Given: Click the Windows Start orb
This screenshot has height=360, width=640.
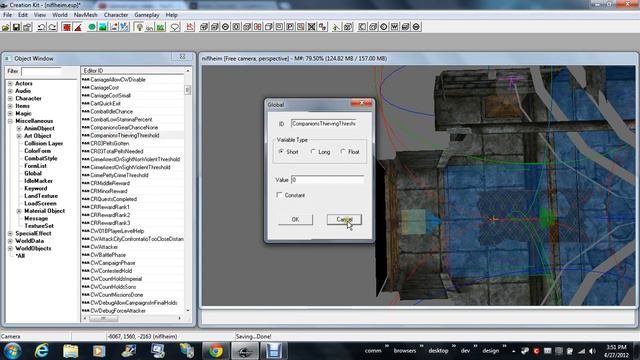Looking at the screenshot, I should tap(13, 351).
